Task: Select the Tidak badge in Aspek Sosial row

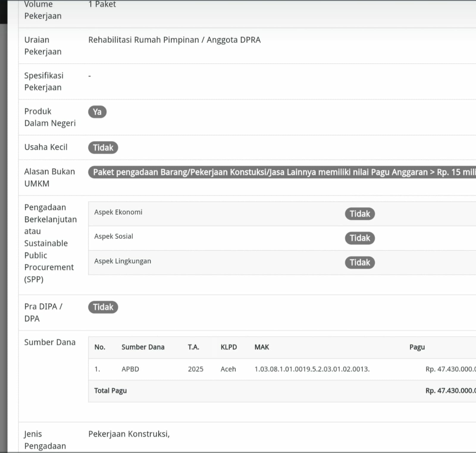Action: click(x=359, y=238)
